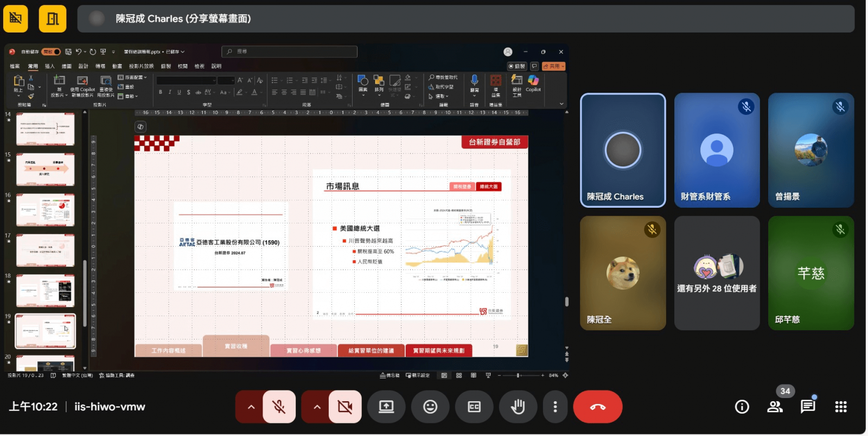Undo the last action in PowerPoint

[x=79, y=52]
